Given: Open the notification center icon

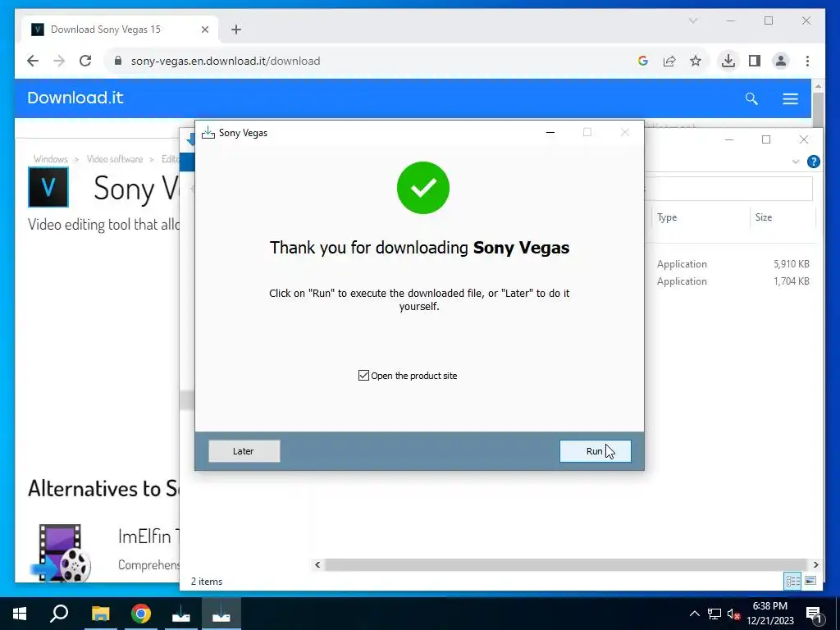Looking at the screenshot, I should [814, 614].
